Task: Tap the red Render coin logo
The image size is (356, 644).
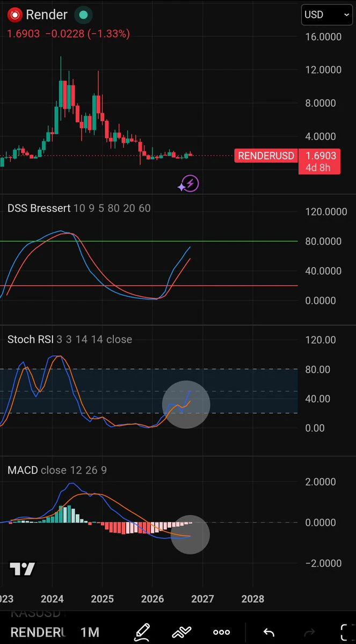Action: tap(14, 15)
